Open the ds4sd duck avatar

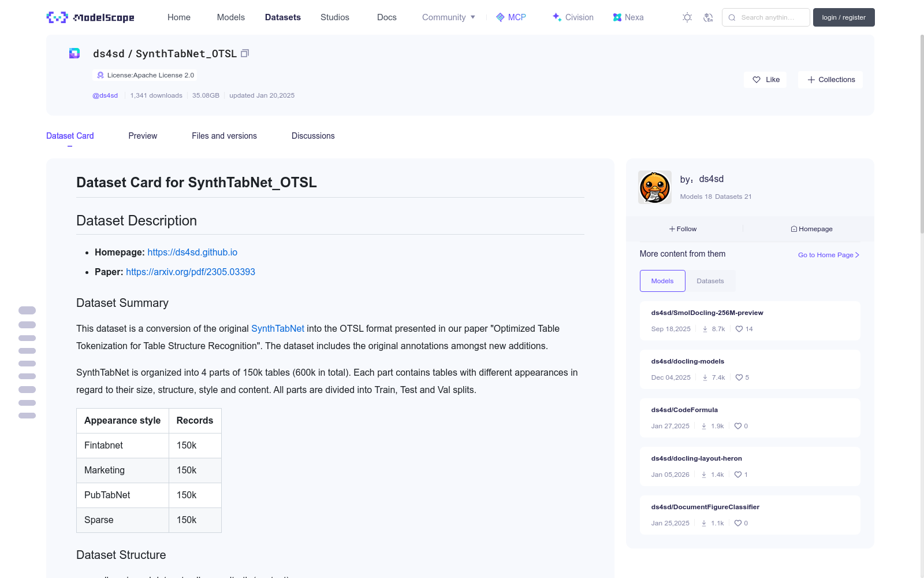(x=655, y=187)
